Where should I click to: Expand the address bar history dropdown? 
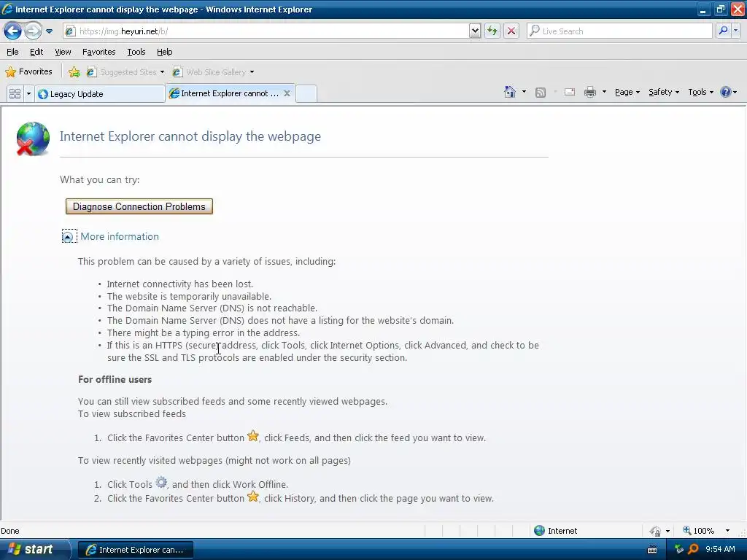pyautogui.click(x=474, y=31)
